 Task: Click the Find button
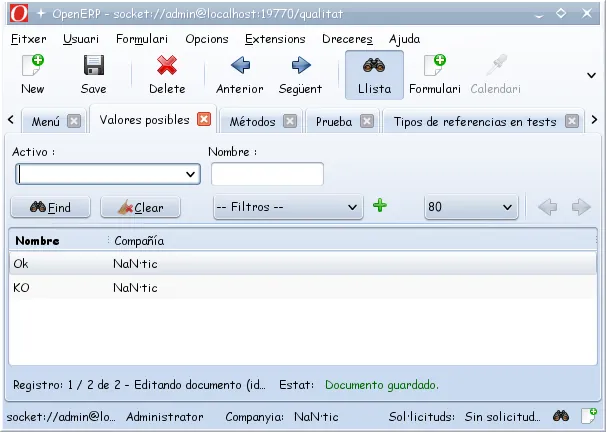click(51, 207)
